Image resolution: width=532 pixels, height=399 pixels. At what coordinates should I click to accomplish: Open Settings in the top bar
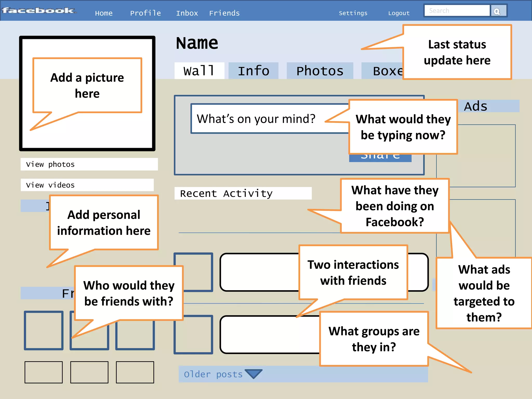353,13
